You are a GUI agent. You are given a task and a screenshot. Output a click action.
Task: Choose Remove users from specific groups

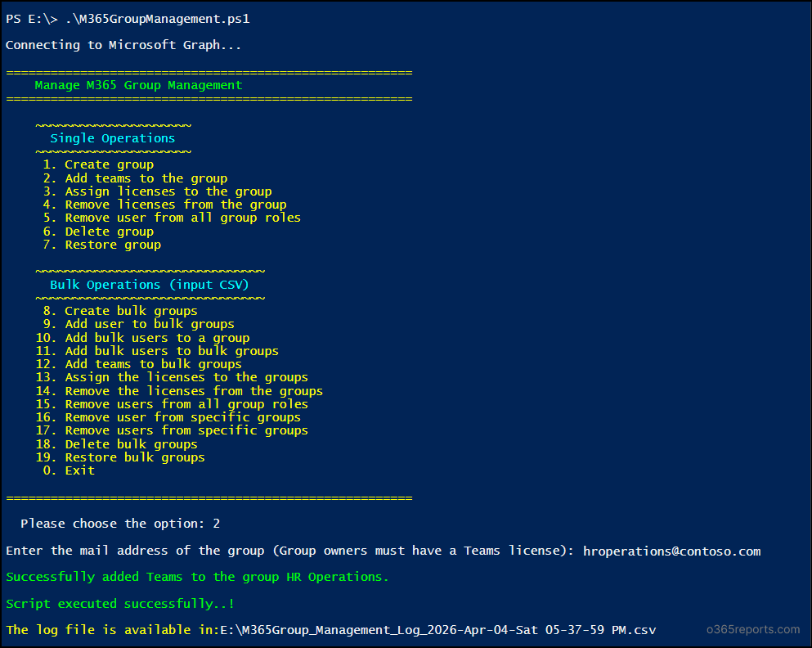[x=184, y=430]
